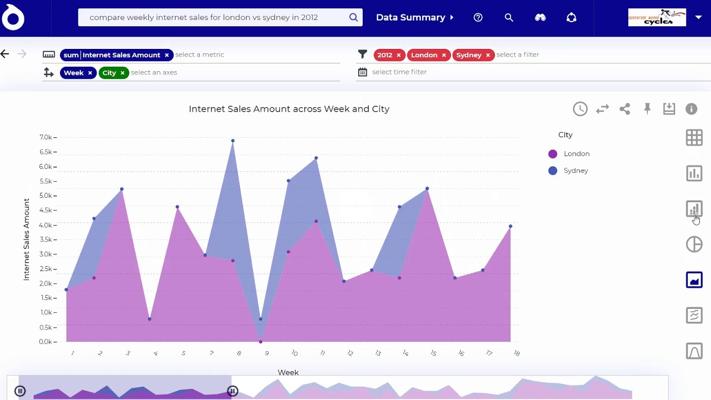Open the Data Summary menu
This screenshot has height=400, width=711.
414,17
